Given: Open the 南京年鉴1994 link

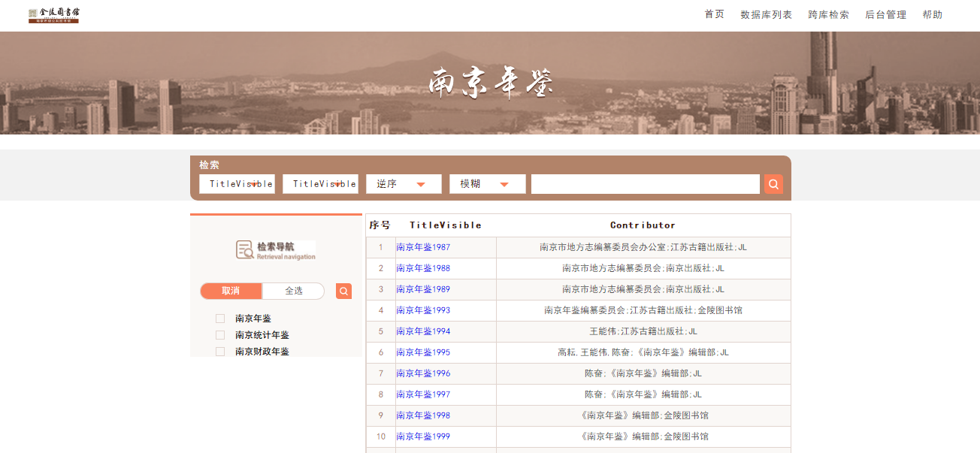Looking at the screenshot, I should tap(423, 331).
